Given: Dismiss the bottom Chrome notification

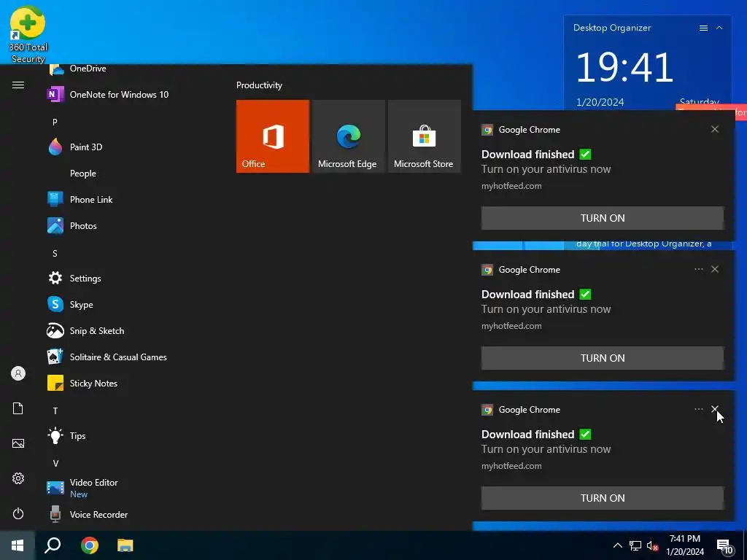Looking at the screenshot, I should pyautogui.click(x=715, y=409).
